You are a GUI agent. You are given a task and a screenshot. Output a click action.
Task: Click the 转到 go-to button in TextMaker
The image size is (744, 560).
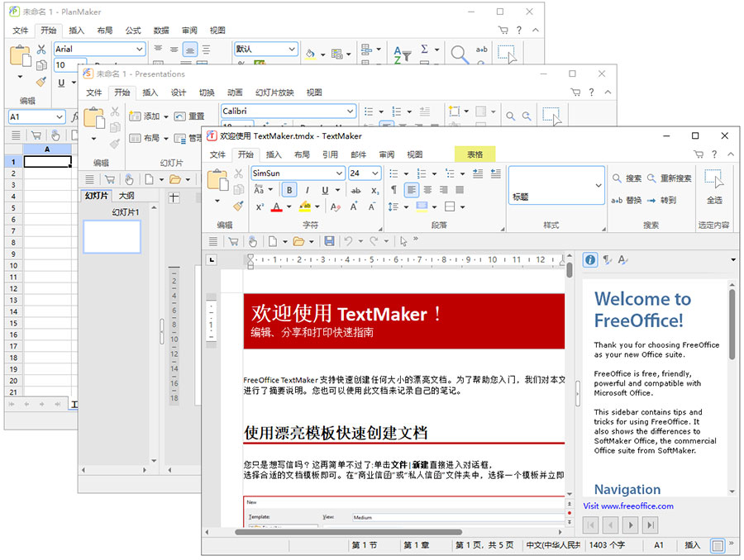661,200
